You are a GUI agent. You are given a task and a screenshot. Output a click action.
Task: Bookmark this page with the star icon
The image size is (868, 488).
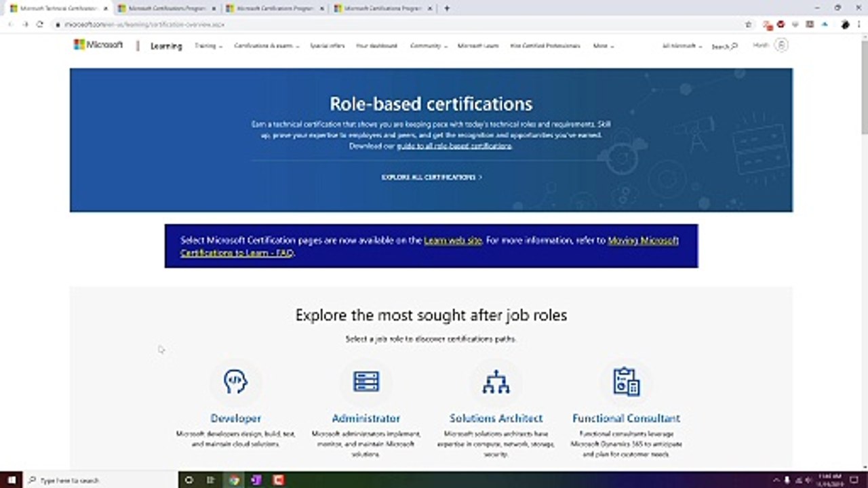click(x=749, y=24)
